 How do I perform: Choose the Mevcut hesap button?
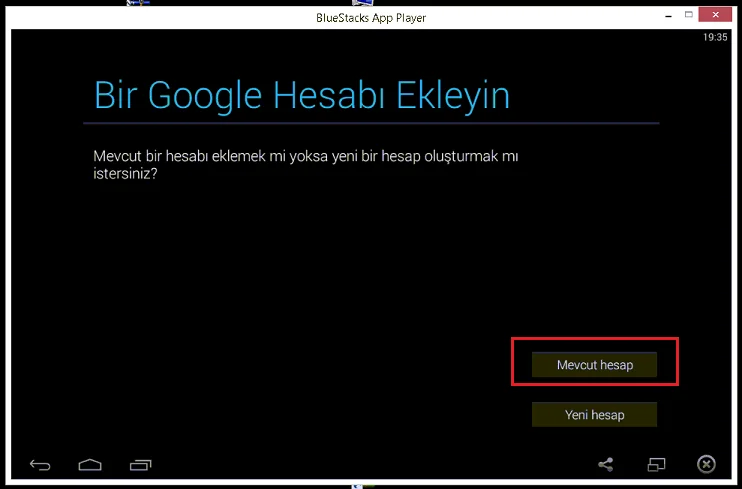pyautogui.click(x=594, y=365)
